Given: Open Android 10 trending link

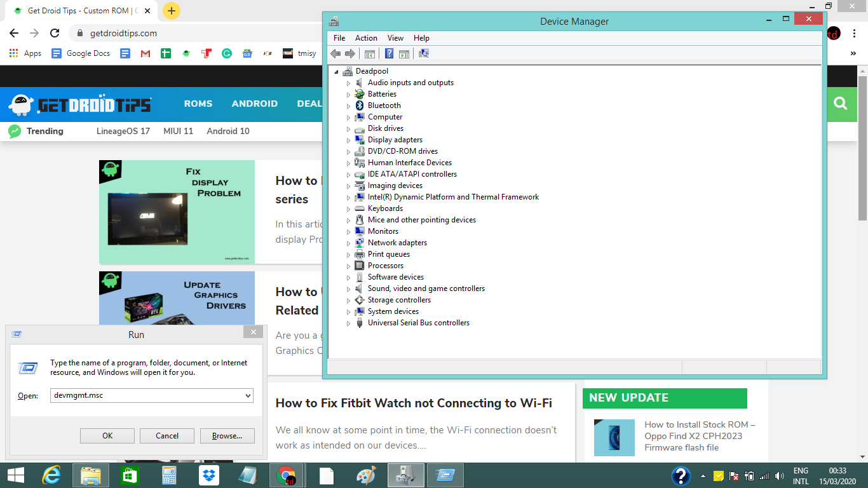Looking at the screenshot, I should point(228,131).
